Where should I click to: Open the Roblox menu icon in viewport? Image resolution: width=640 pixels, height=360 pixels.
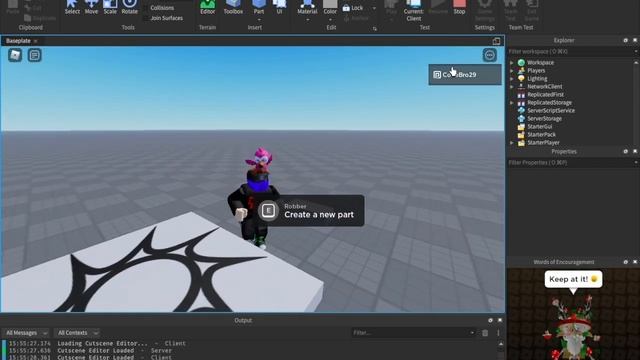[15, 55]
